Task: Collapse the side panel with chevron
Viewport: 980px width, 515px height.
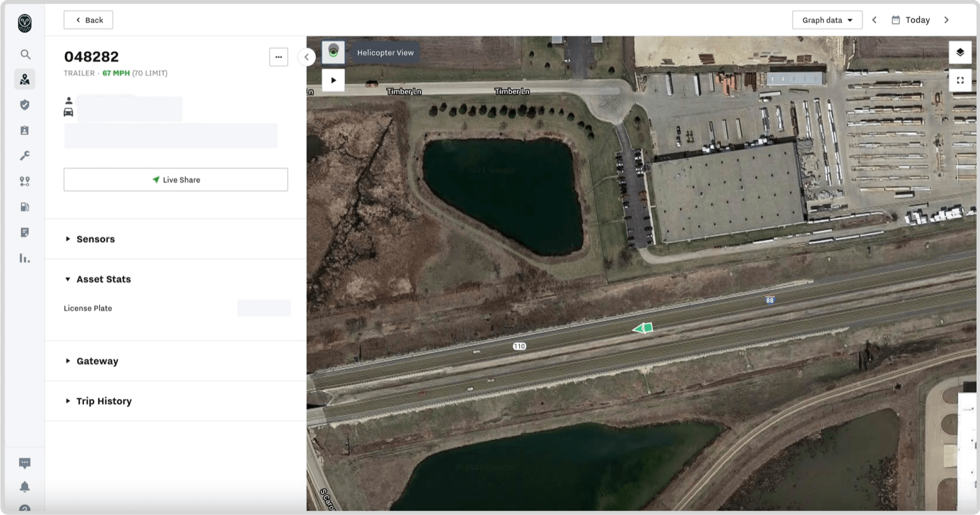Action: coord(307,57)
